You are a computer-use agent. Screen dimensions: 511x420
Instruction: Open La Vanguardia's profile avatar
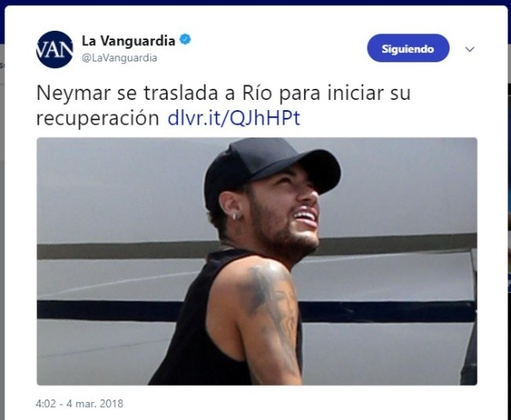55,50
